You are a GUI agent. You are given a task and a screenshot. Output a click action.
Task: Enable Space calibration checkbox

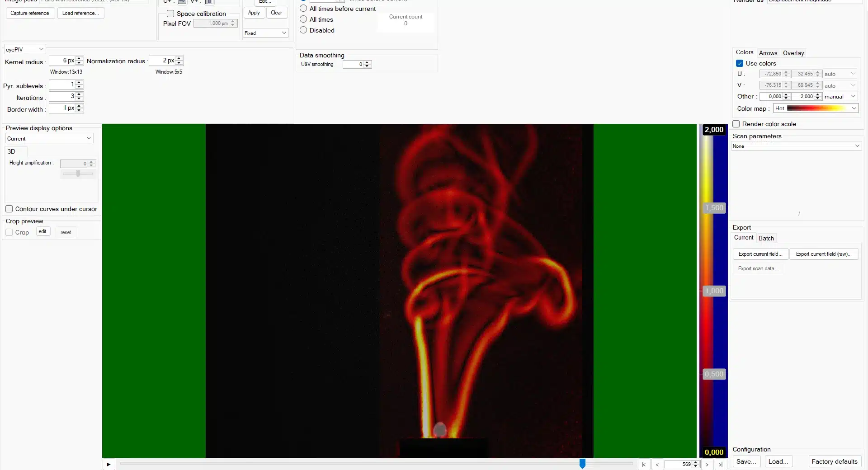(170, 14)
